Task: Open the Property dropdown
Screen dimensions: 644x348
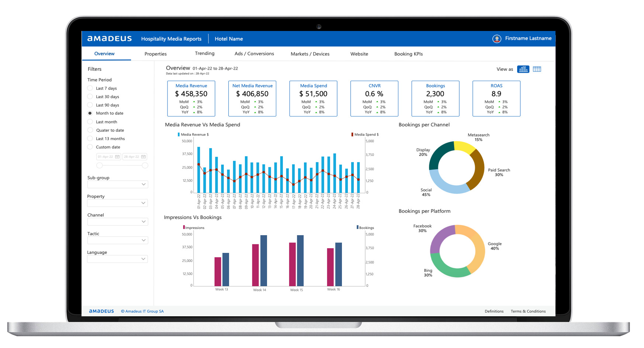Action: [x=118, y=203]
